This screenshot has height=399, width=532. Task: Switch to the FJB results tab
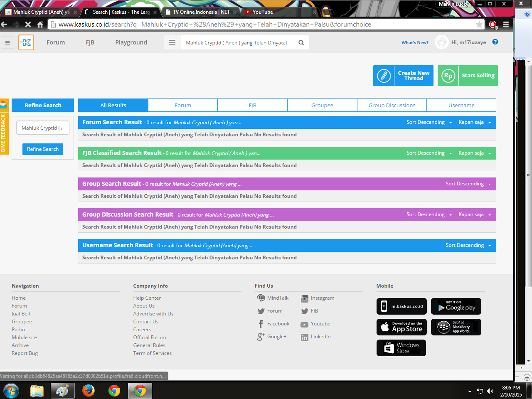(x=252, y=105)
